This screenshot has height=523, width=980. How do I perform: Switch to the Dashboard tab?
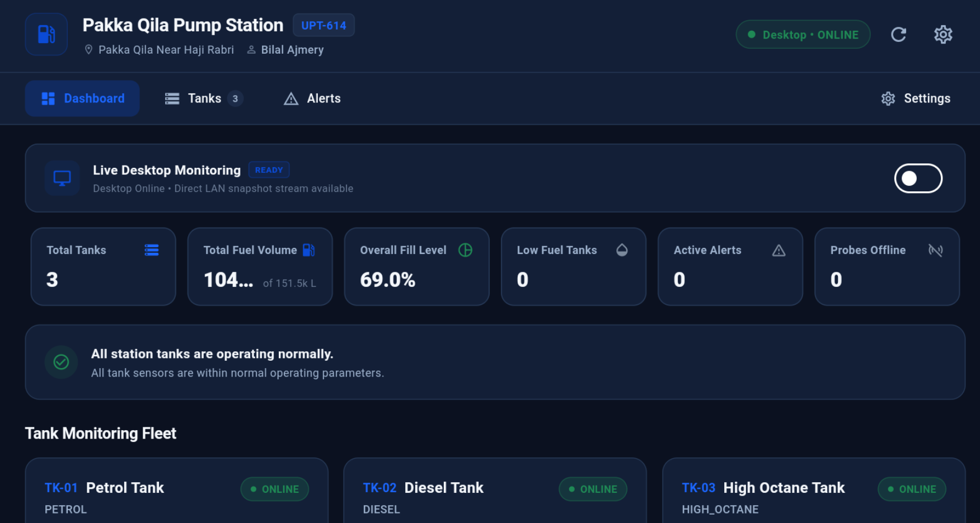point(82,98)
